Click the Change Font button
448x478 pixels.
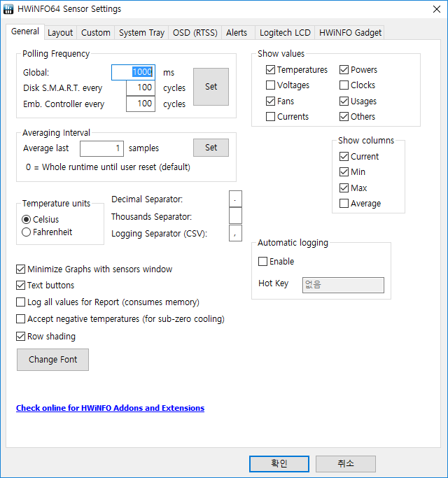pos(52,360)
